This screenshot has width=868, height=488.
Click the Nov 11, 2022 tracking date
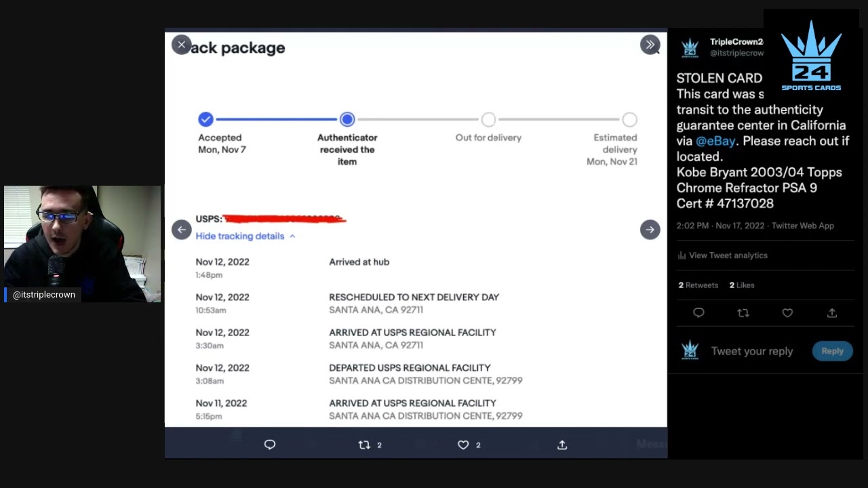[221, 403]
